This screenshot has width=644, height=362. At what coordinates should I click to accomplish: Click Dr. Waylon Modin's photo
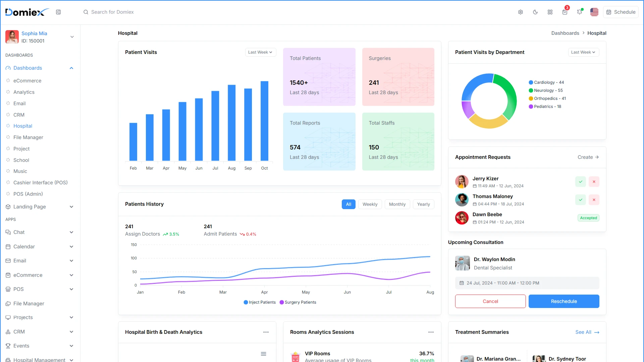pos(463,263)
